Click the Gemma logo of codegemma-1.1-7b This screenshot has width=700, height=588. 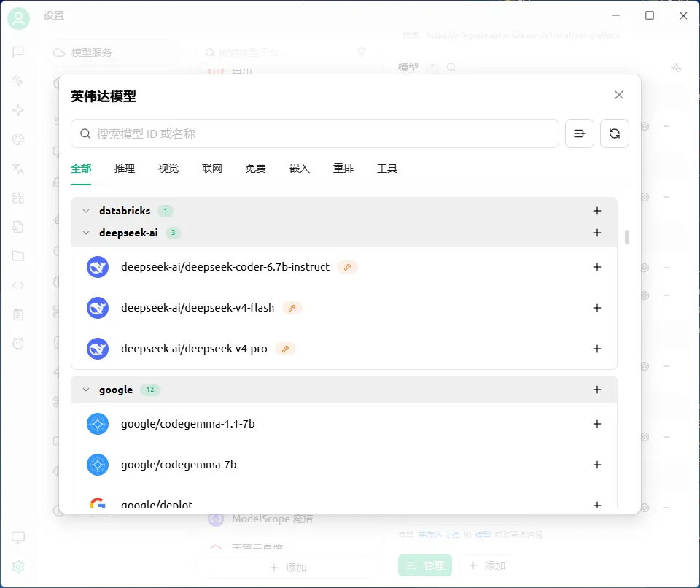[98, 424]
